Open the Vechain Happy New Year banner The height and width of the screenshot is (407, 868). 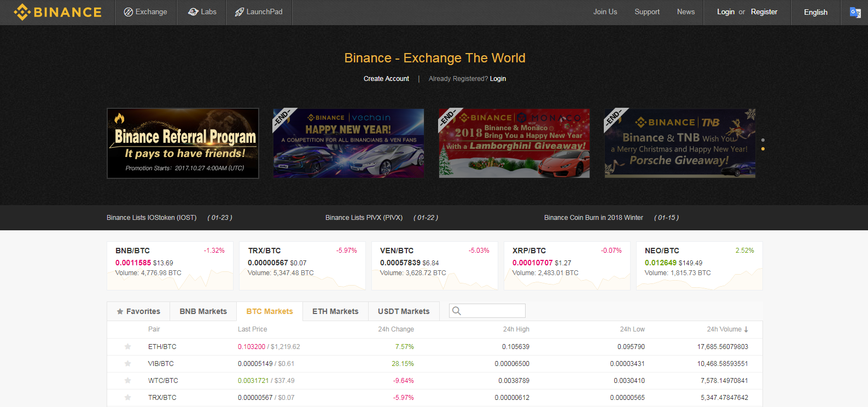[x=348, y=143]
